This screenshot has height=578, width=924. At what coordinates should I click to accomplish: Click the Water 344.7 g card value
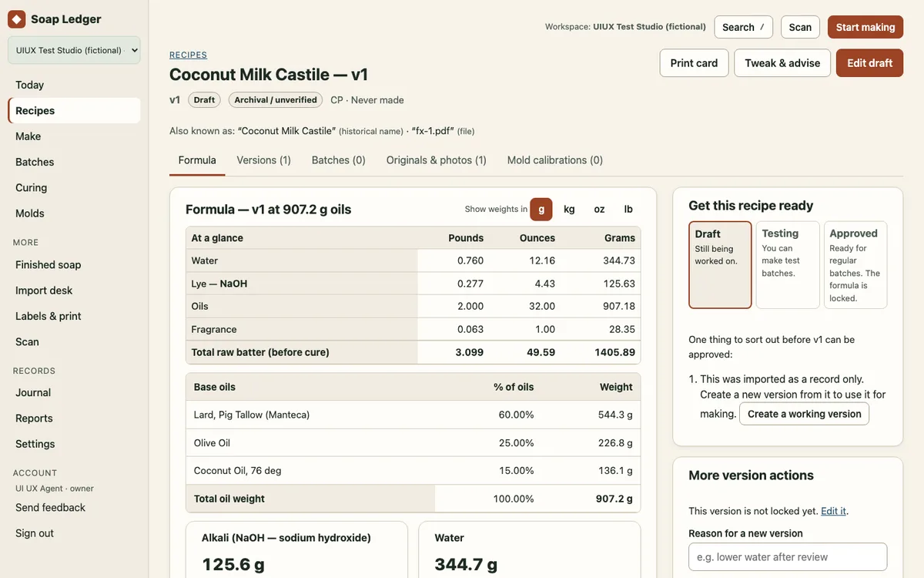tap(466, 564)
